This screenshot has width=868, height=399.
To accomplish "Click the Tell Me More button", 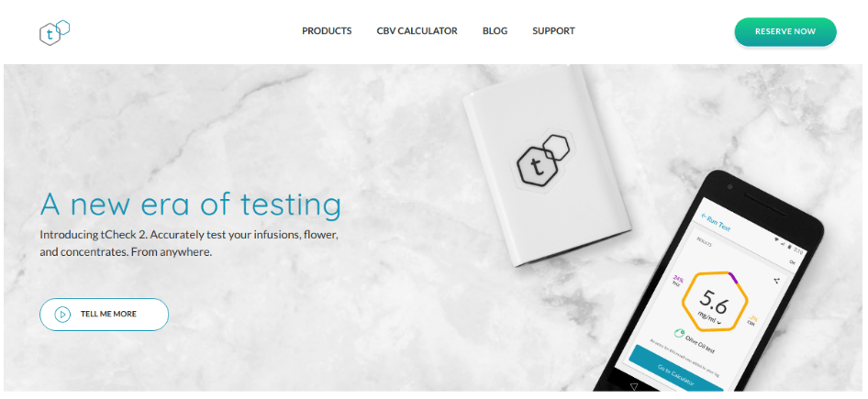I will [104, 315].
